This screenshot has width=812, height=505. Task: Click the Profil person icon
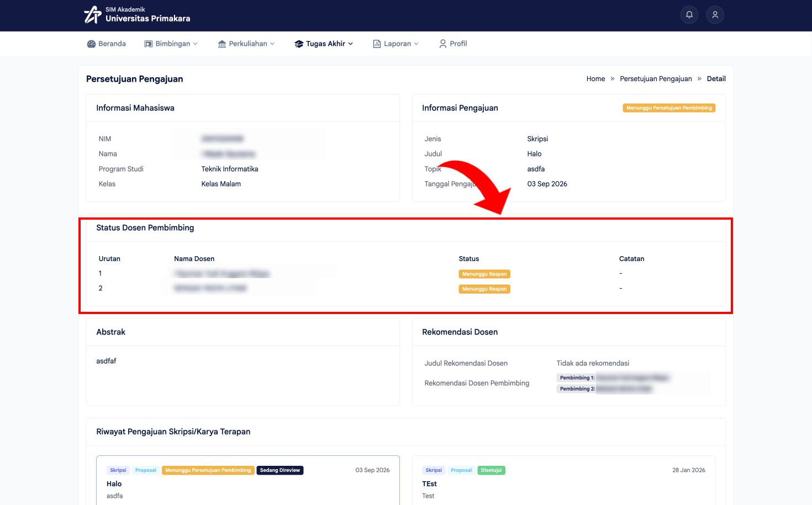443,44
